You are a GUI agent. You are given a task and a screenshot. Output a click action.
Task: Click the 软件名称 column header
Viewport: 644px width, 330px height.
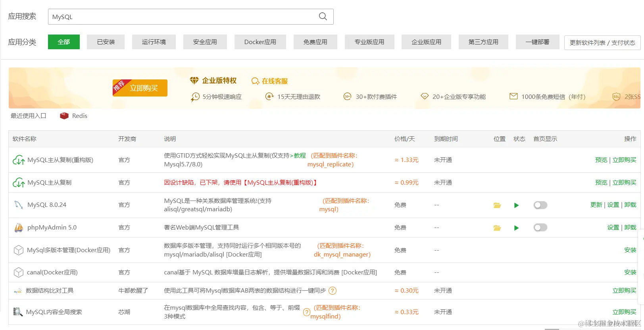[24, 139]
